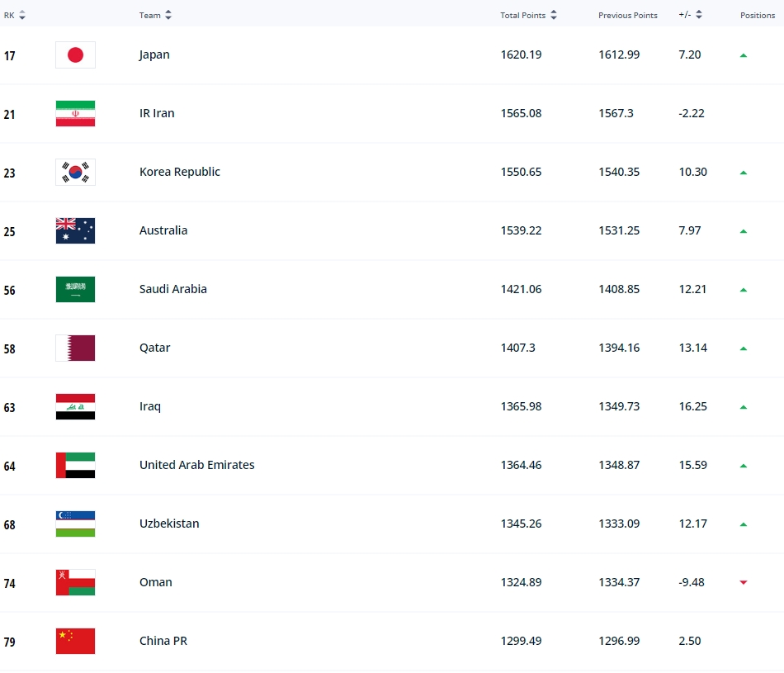The width and height of the screenshot is (784, 673).
Task: Open the Korea Republic team link
Action: 180,172
